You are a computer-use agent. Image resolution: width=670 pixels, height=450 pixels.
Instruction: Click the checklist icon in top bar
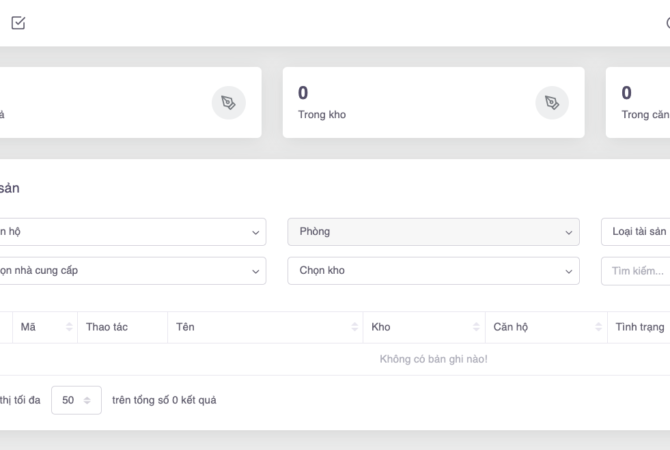[18, 23]
